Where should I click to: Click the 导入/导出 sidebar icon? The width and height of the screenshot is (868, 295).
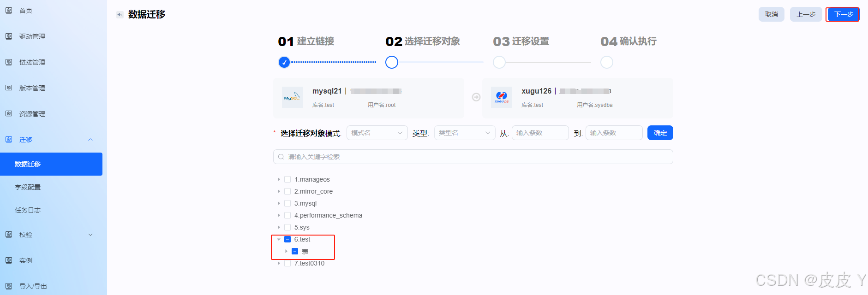point(9,286)
